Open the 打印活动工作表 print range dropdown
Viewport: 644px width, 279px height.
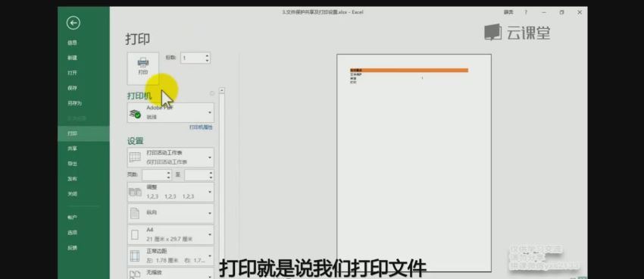(x=210, y=158)
